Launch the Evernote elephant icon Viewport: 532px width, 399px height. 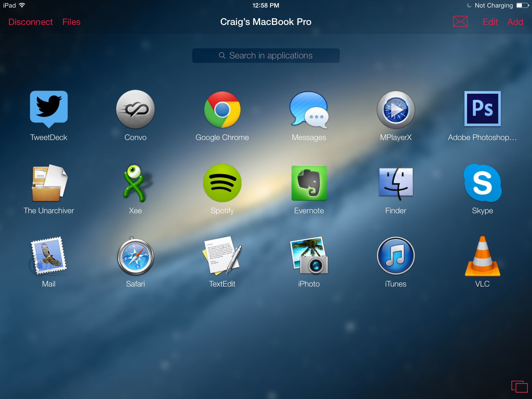pos(309,183)
